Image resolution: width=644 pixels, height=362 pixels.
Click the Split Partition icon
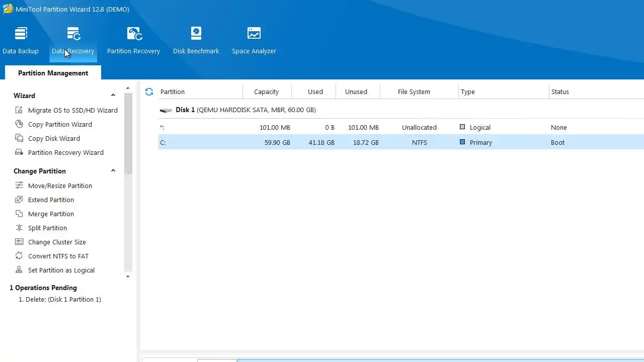19,228
